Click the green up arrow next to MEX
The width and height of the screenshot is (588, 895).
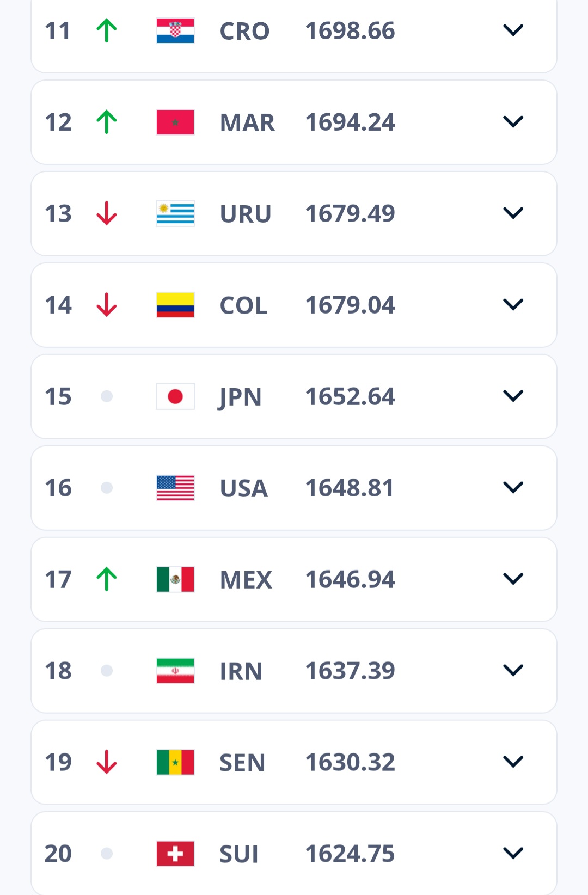(x=107, y=579)
